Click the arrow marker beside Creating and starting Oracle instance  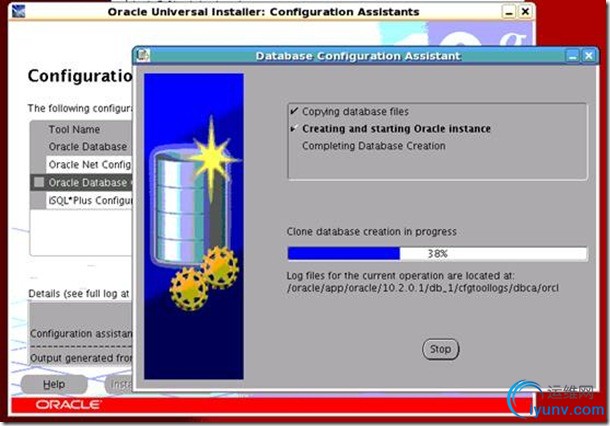(294, 128)
